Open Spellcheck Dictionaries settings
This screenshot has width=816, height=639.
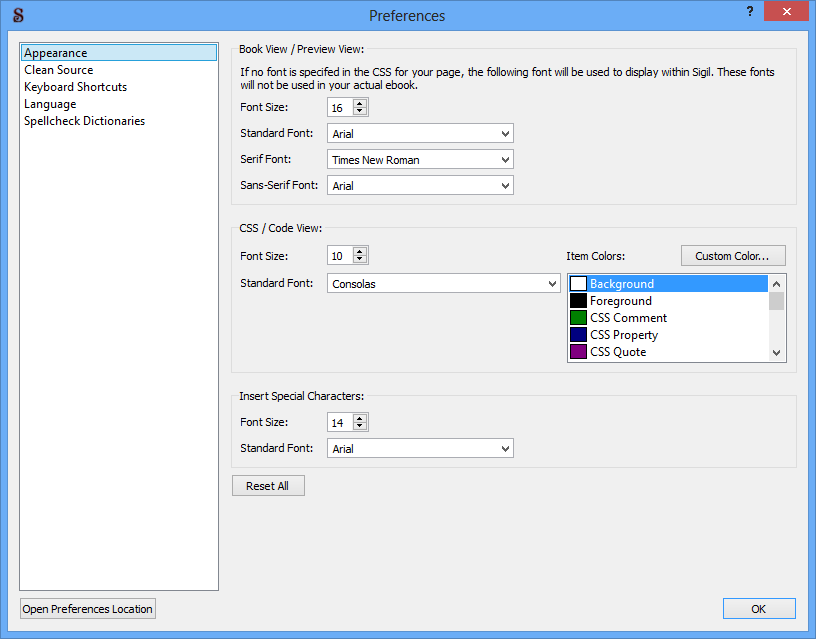tap(85, 121)
